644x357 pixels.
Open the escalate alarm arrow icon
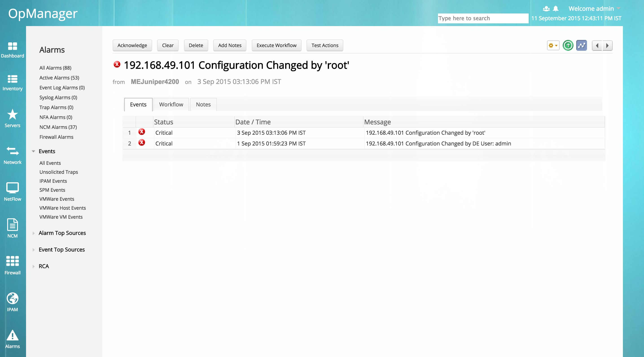567,45
